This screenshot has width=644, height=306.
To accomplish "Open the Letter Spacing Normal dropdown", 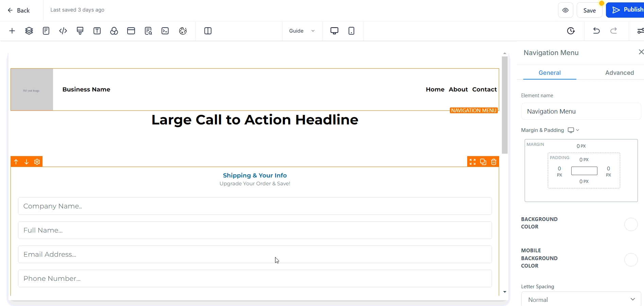I will 581,300.
